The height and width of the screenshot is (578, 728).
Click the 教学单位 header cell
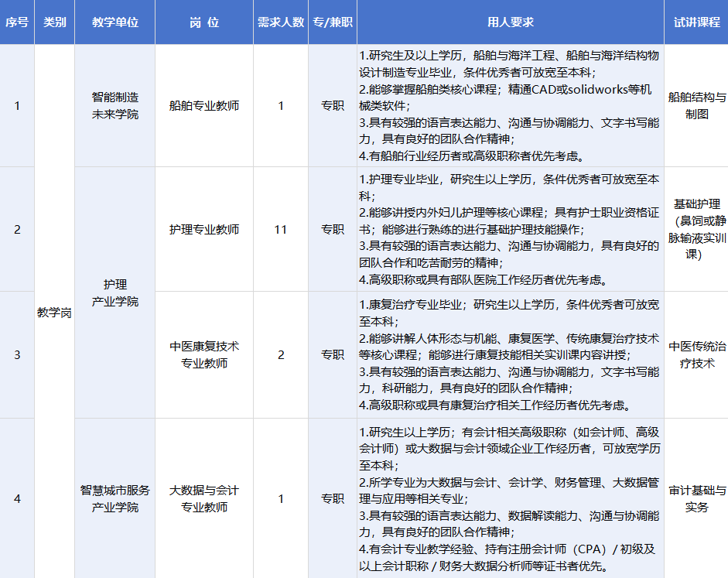coord(114,22)
